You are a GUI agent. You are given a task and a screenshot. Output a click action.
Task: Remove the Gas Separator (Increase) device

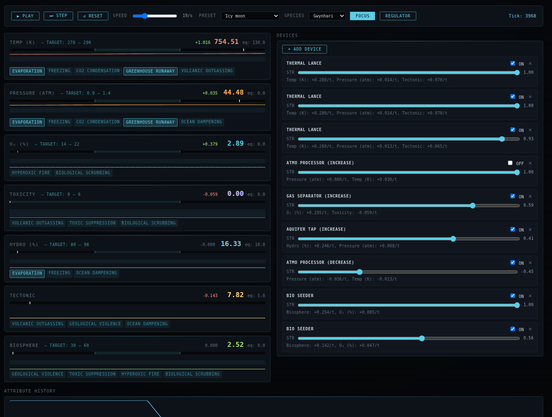click(530, 196)
